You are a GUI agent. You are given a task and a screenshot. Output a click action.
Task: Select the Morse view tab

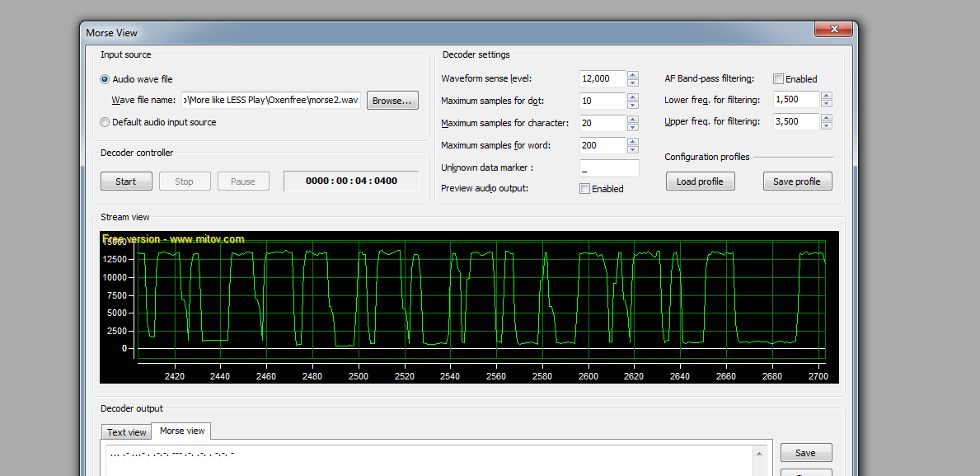pyautogui.click(x=182, y=431)
